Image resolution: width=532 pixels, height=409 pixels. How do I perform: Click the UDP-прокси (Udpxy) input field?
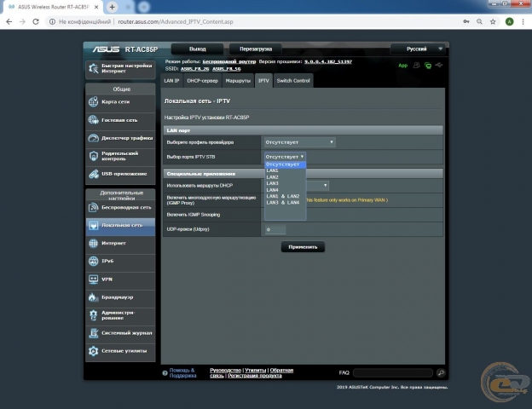click(275, 229)
